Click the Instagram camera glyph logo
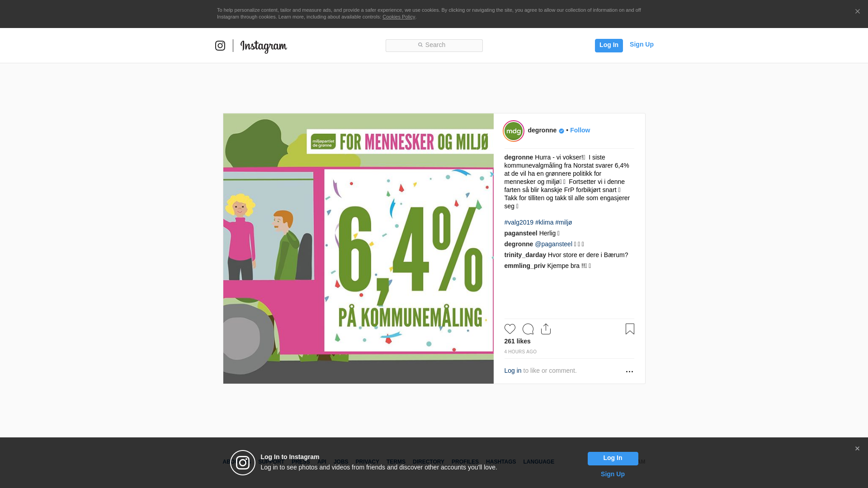This screenshot has width=868, height=488. pos(220,46)
